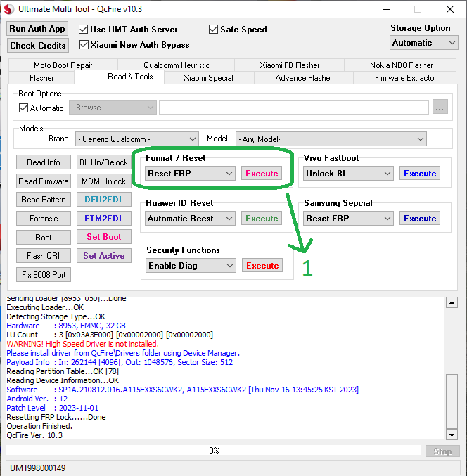Click the 'Hardware : 8953, EMMC, 32 GB' line
467x476 pixels.
tap(66, 326)
